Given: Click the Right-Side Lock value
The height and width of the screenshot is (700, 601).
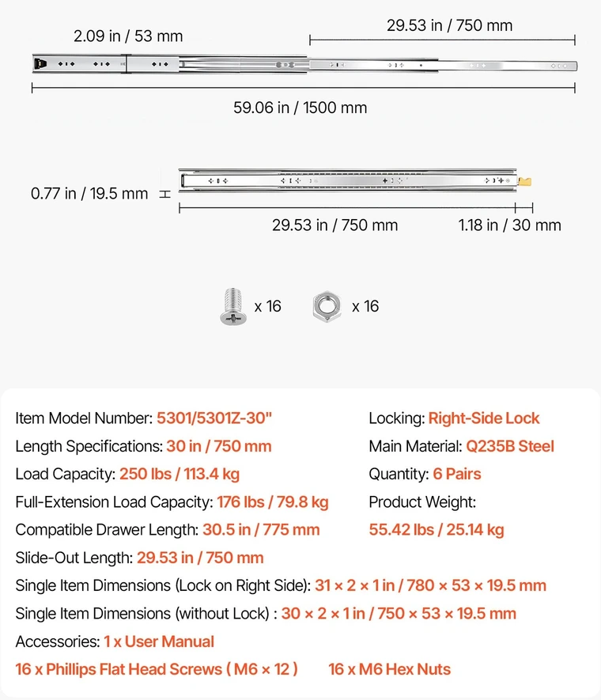Looking at the screenshot, I should point(484,418).
